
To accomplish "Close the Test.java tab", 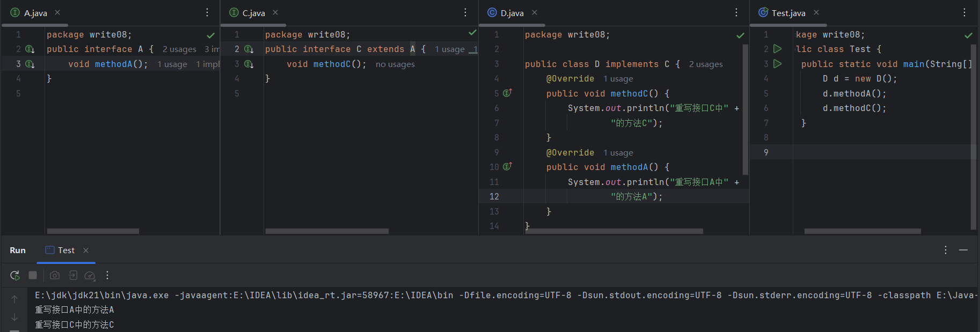I will coord(816,12).
